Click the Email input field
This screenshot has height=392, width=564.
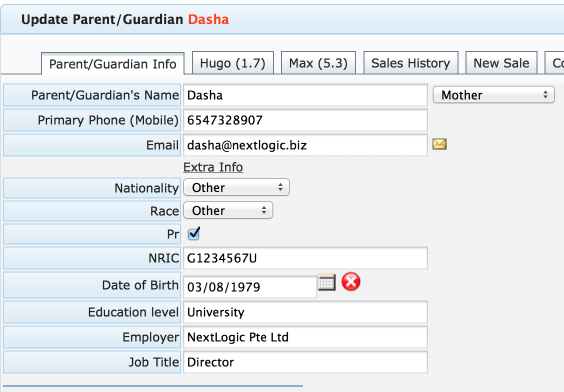coord(305,145)
